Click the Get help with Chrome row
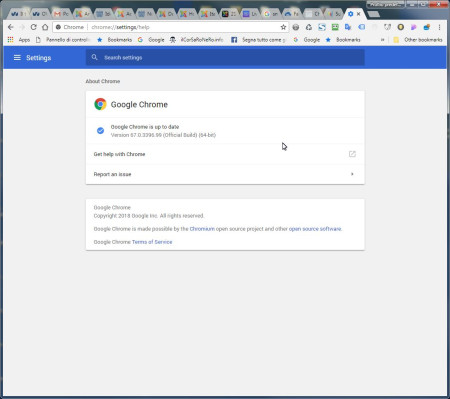Image resolution: width=450 pixels, height=399 pixels. click(x=225, y=154)
